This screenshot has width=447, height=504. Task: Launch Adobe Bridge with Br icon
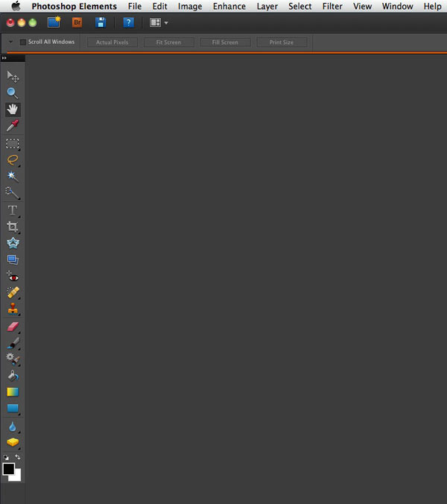click(x=77, y=22)
